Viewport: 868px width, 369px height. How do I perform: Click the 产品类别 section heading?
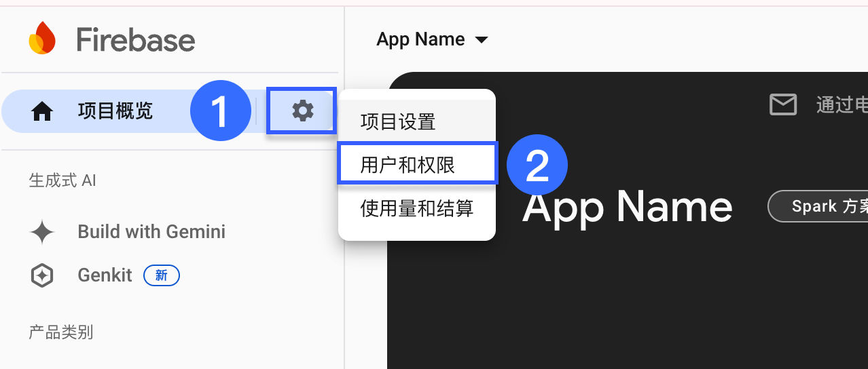click(x=60, y=332)
